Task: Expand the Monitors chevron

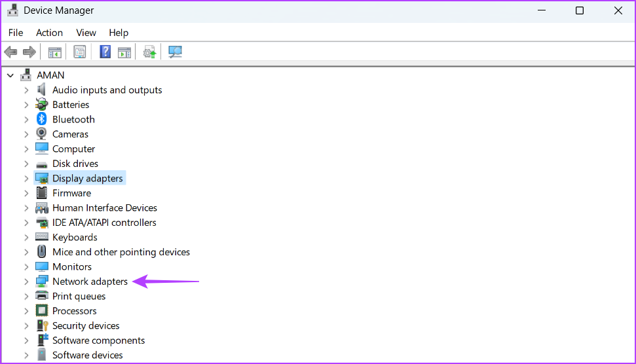Action: [x=26, y=266]
